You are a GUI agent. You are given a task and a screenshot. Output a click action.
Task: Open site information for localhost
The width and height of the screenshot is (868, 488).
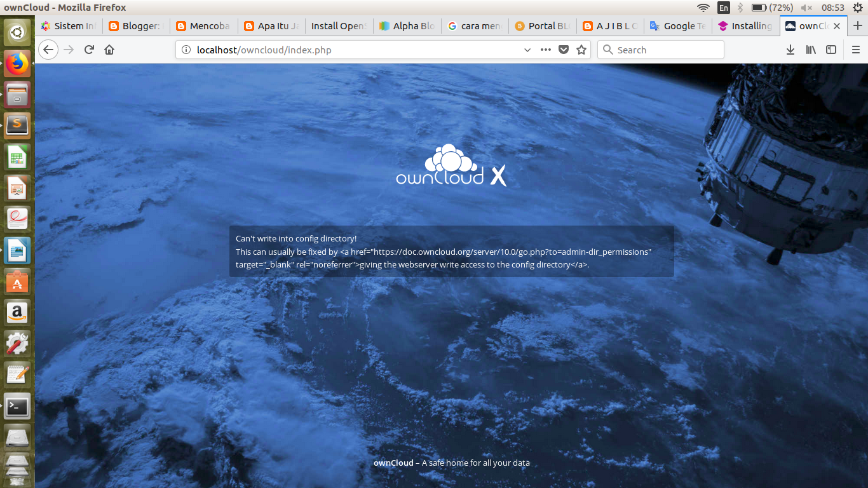[x=186, y=50]
